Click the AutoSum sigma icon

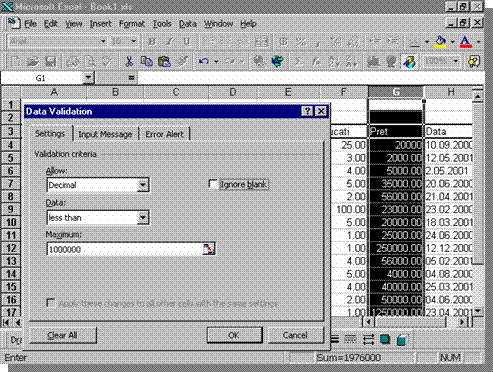(299, 62)
